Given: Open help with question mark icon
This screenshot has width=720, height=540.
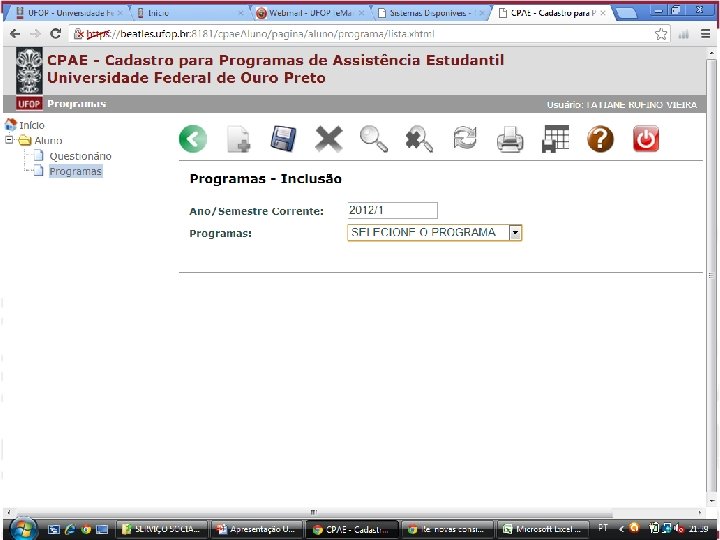Looking at the screenshot, I should pos(600,139).
